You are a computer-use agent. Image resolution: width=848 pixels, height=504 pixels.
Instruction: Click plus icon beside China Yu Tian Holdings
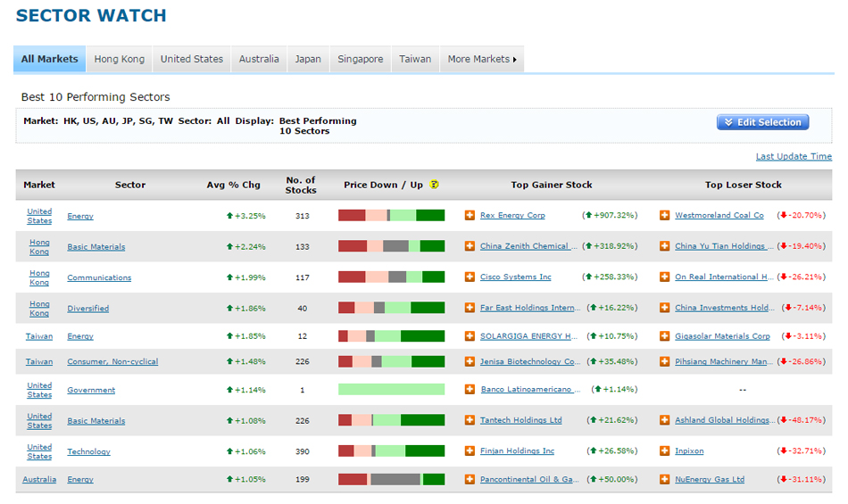point(664,246)
